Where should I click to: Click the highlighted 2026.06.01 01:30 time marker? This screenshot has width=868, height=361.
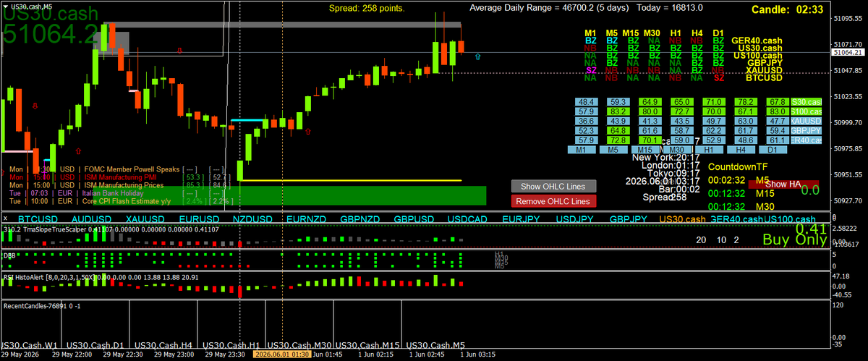click(x=283, y=355)
